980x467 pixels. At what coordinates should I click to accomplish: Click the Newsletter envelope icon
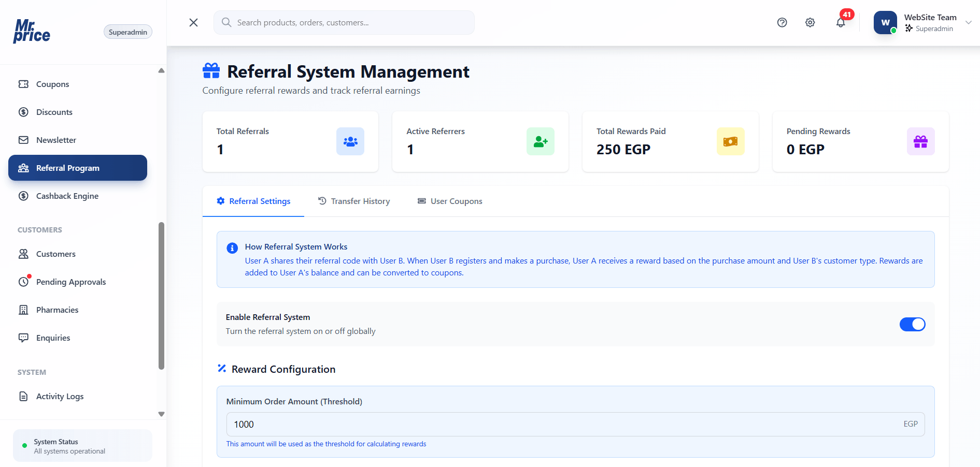click(x=23, y=140)
